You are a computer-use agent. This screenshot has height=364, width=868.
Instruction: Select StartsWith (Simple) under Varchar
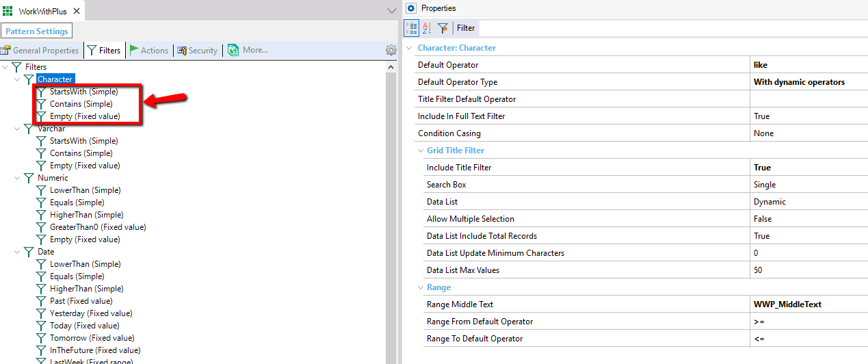(83, 141)
